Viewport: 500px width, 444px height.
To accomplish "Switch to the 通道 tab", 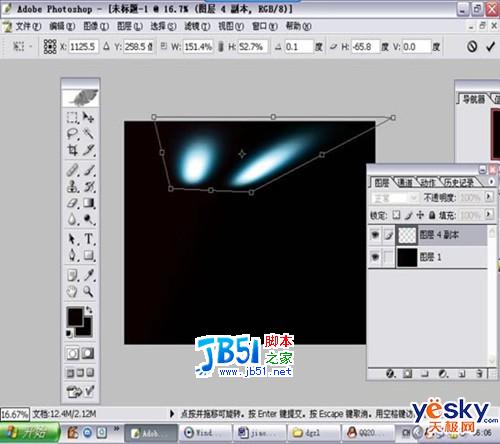I will (x=405, y=182).
